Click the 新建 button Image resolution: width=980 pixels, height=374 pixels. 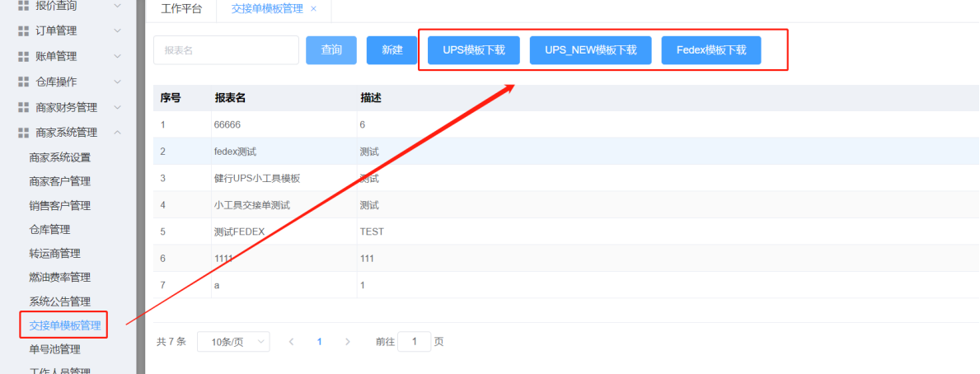click(x=392, y=50)
